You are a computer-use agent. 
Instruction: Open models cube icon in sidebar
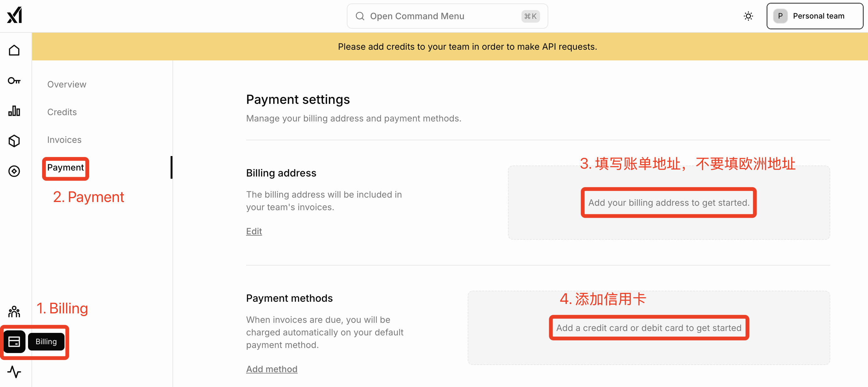click(14, 141)
